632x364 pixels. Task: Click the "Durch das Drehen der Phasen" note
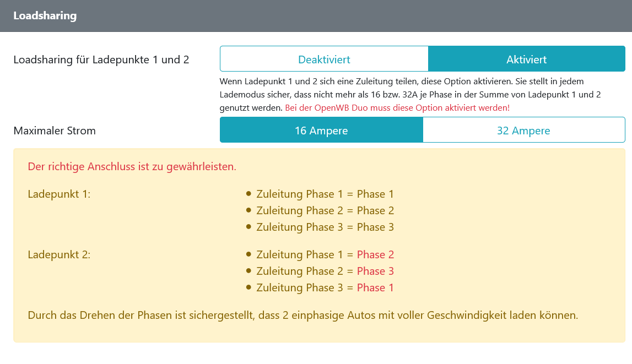(303, 316)
